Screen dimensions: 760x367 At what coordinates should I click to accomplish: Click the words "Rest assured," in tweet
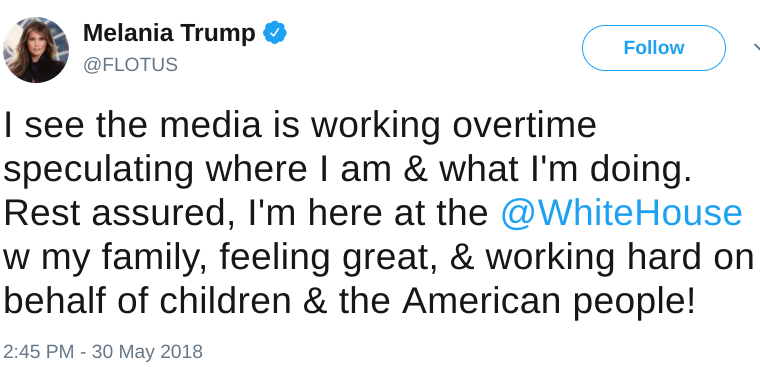coord(120,213)
